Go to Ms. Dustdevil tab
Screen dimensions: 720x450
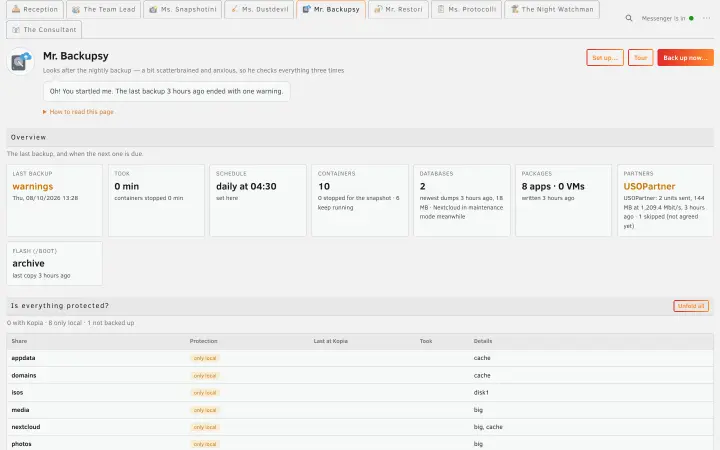(259, 9)
